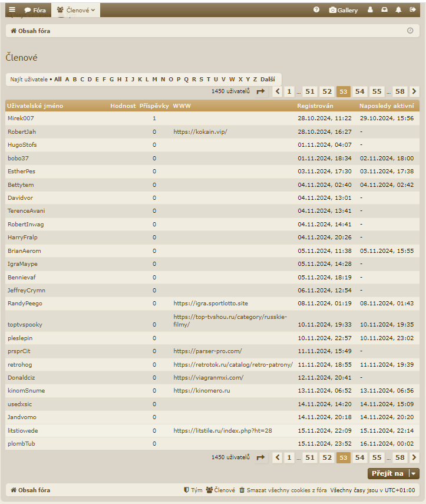Select page 58 in top pagination
This screenshot has height=504, width=426.
click(x=400, y=91)
